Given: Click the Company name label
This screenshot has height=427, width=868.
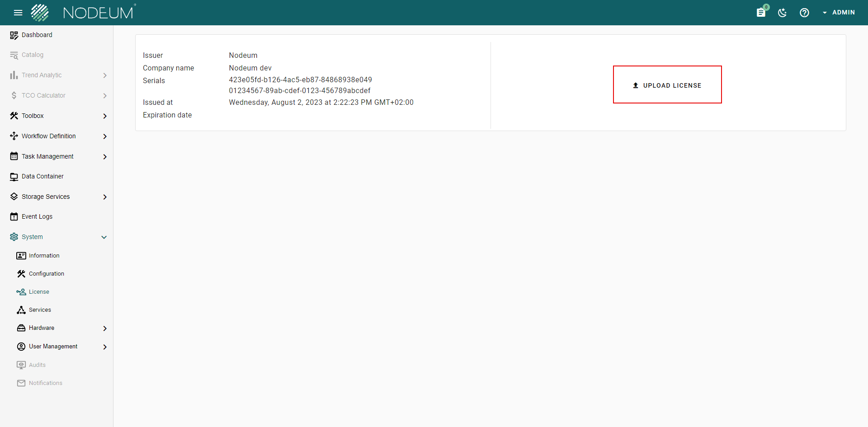Looking at the screenshot, I should tap(168, 68).
